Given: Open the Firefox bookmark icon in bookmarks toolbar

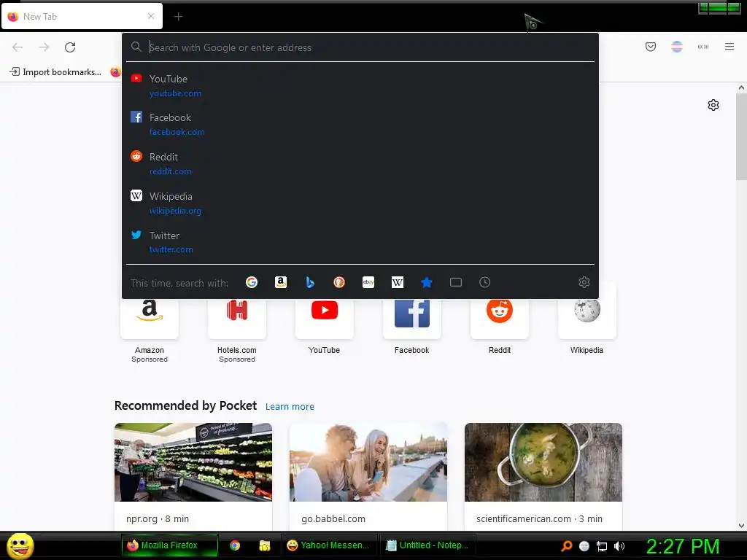Looking at the screenshot, I should point(115,72).
